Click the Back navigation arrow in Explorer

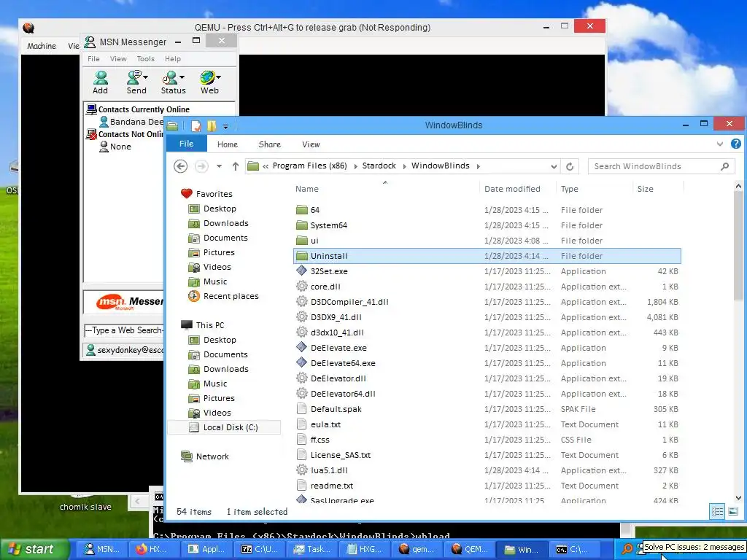[181, 166]
